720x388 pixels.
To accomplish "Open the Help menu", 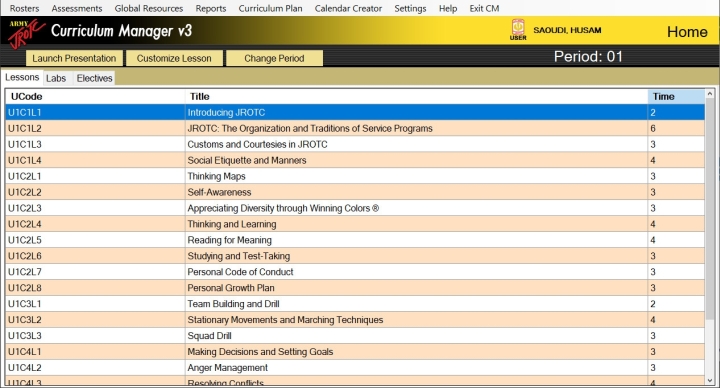I will point(448,8).
